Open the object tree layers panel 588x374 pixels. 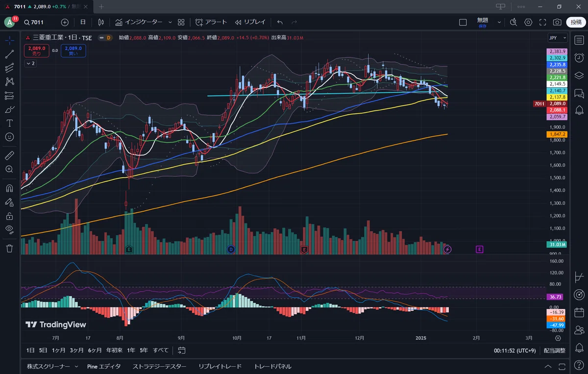tap(579, 75)
